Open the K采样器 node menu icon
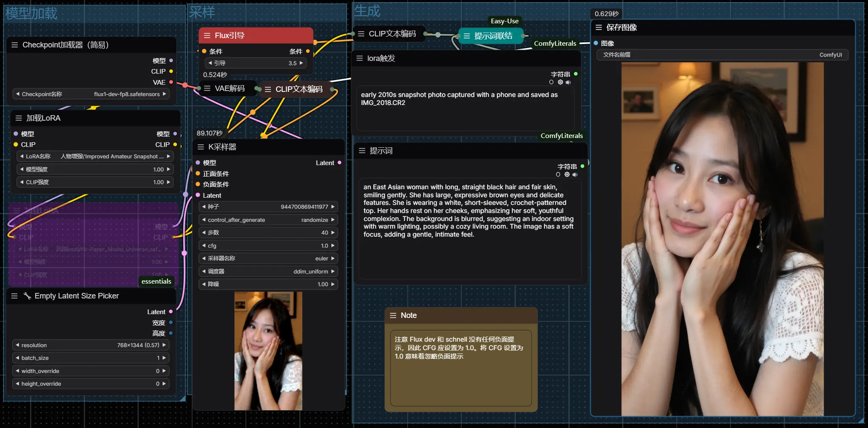Viewport: 868px width, 428px height. point(201,147)
